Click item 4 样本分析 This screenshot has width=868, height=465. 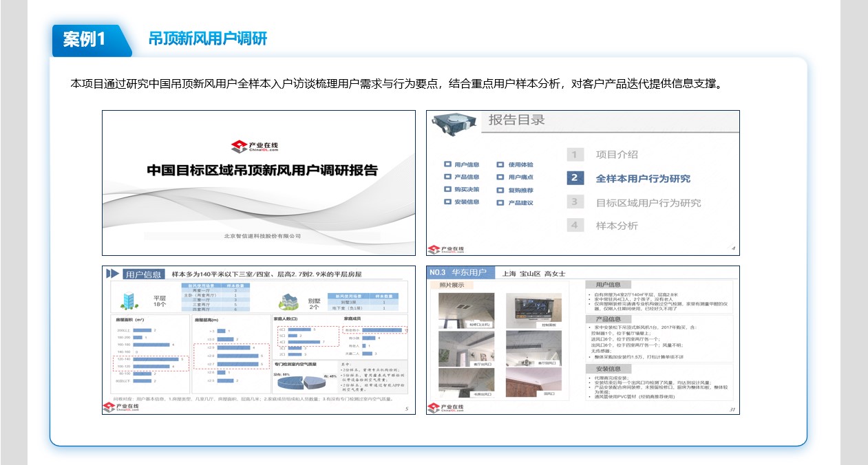click(x=616, y=226)
